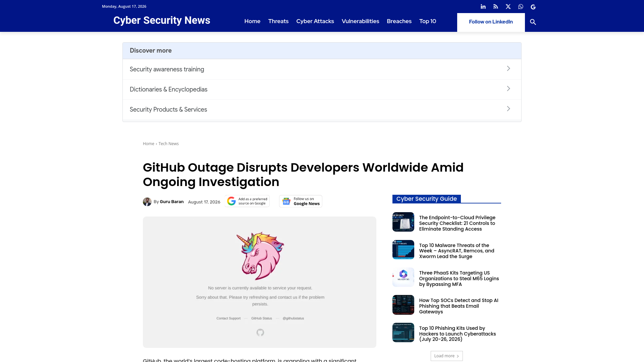Screen dimensions: 644x362
Task: Click the Google News logo icon
Action: coord(286,201)
